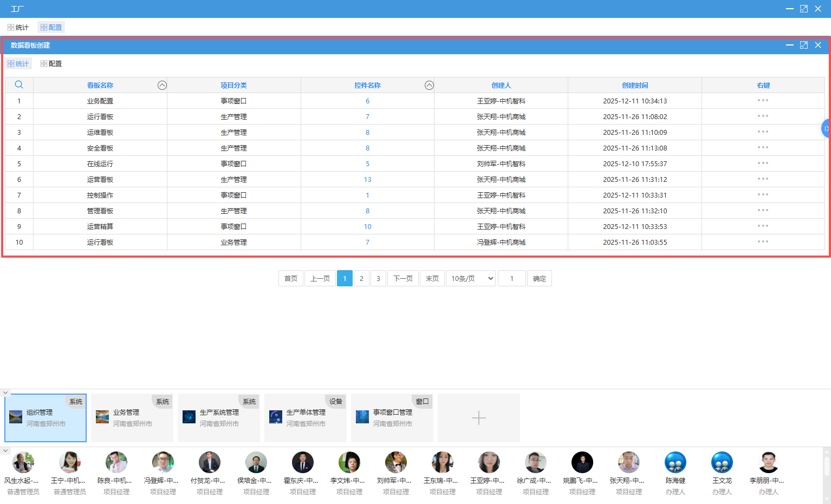The height and width of the screenshot is (504, 831).
Task: Click the blue side panel handle on right edge
Action: pyautogui.click(x=826, y=128)
